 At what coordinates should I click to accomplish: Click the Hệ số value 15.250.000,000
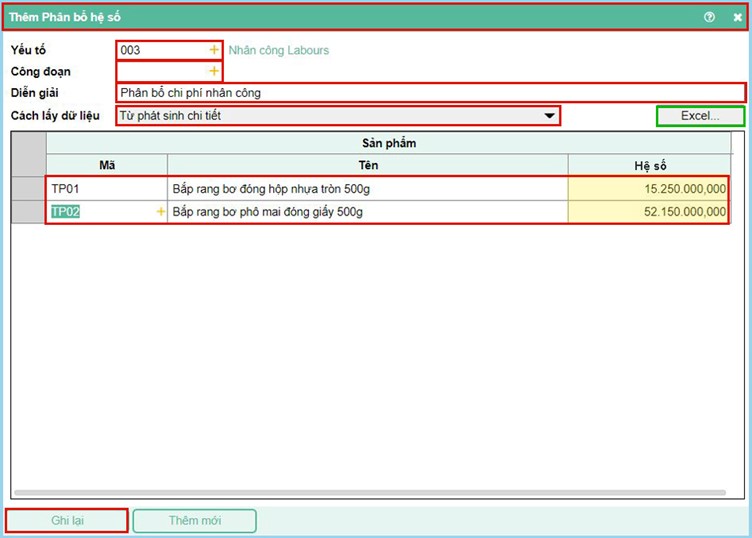[x=648, y=188]
